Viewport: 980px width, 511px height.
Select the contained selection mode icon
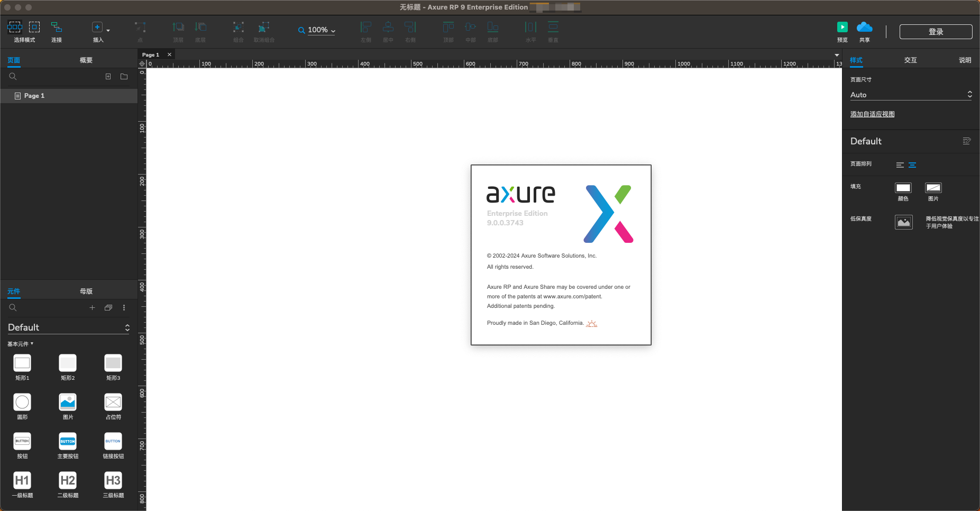[34, 27]
